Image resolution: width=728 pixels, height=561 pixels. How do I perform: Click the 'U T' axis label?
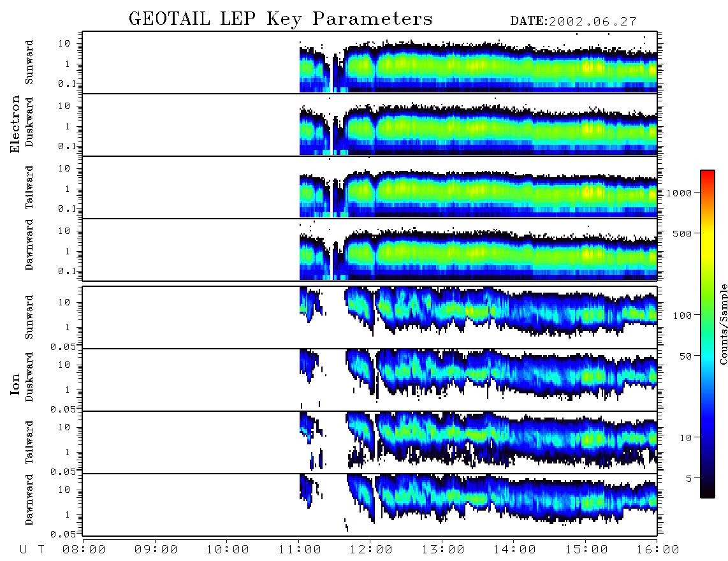(33, 550)
